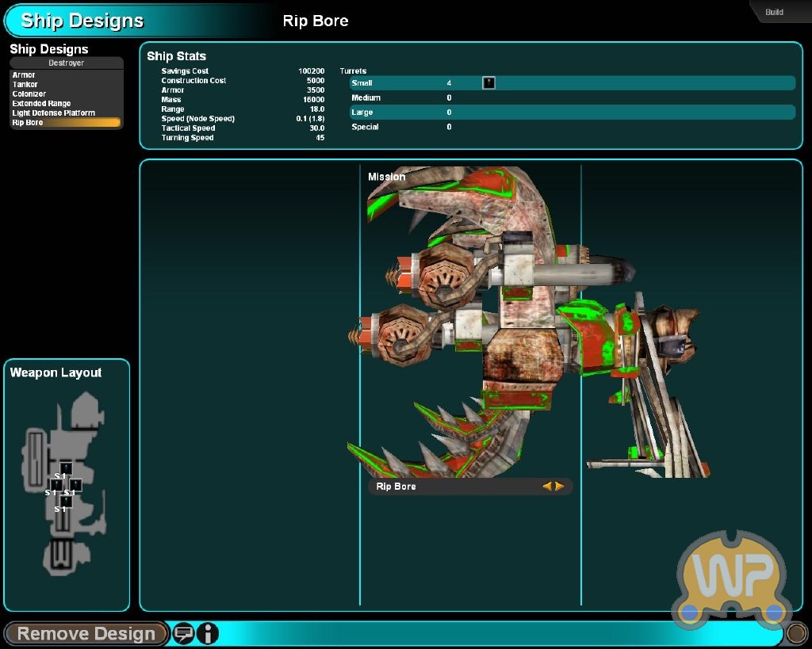The height and width of the screenshot is (649, 812).
Task: Expand the Destroyer class header
Action: 66,63
